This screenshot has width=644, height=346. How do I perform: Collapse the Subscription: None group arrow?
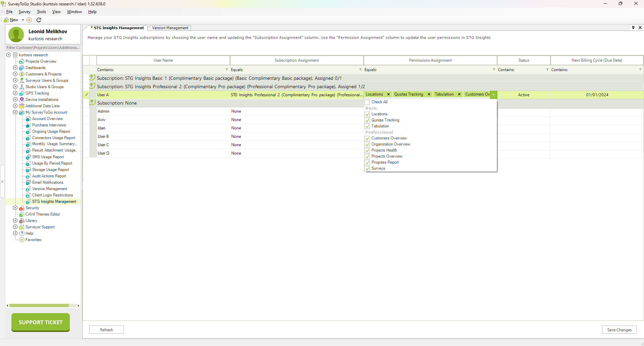click(x=92, y=102)
